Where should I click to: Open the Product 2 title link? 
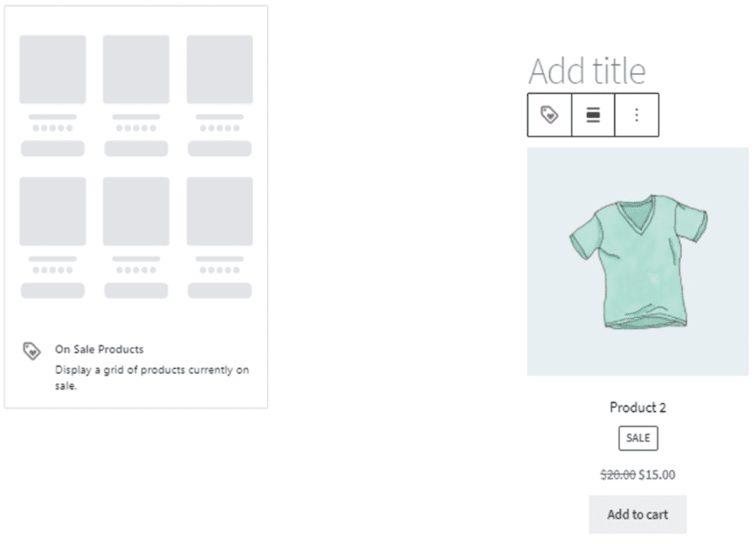tap(638, 407)
